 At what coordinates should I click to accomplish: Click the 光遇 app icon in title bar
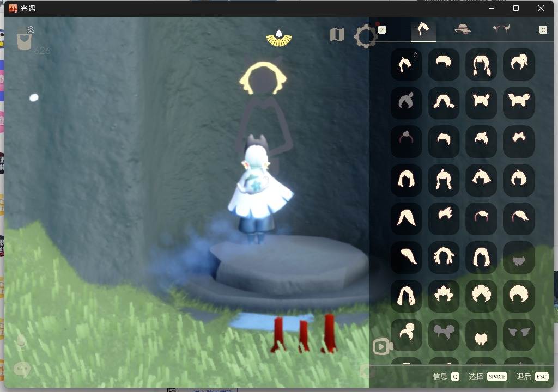pyautogui.click(x=13, y=8)
